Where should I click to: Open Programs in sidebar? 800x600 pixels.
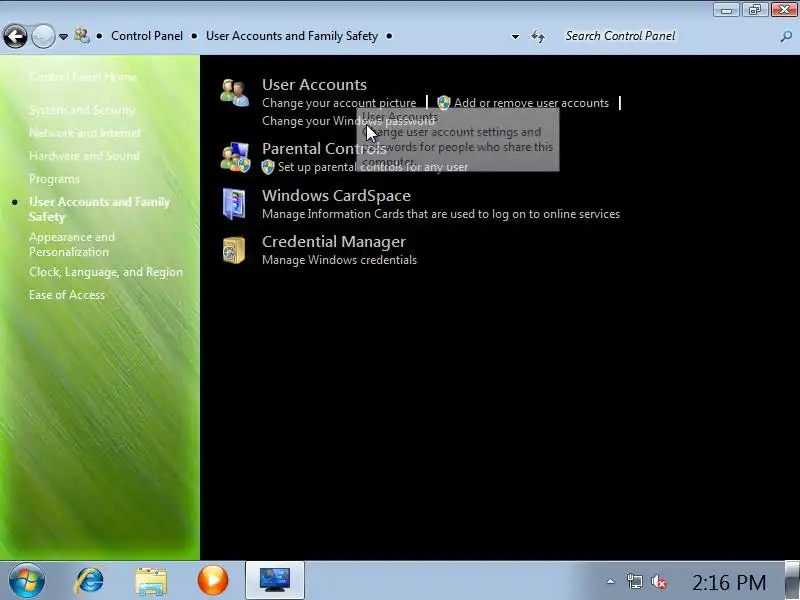click(54, 179)
